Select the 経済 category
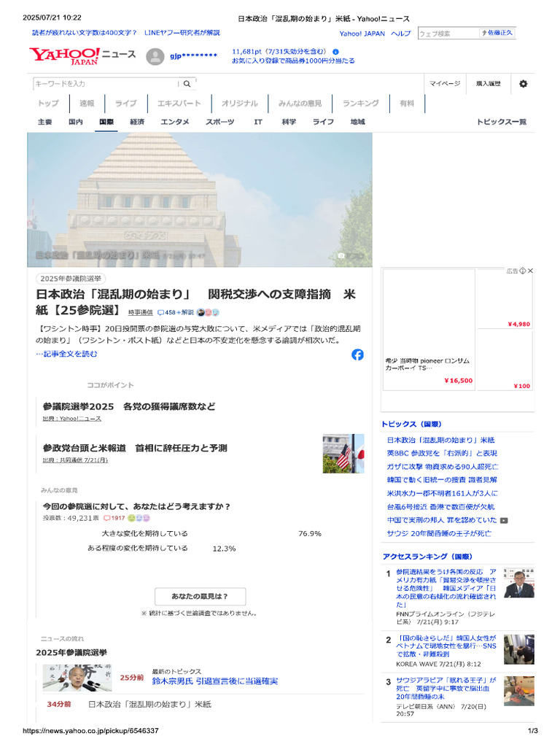560x747 pixels. click(x=137, y=122)
